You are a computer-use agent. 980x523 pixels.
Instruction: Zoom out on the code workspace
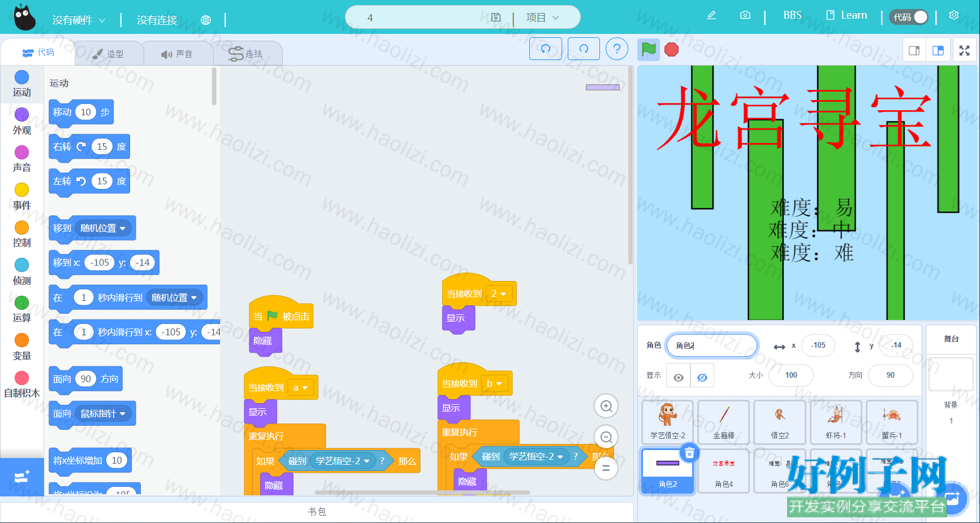point(606,437)
